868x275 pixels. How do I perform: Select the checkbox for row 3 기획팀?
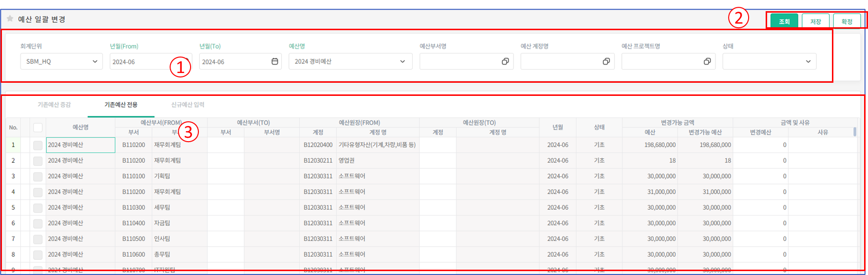[38, 176]
